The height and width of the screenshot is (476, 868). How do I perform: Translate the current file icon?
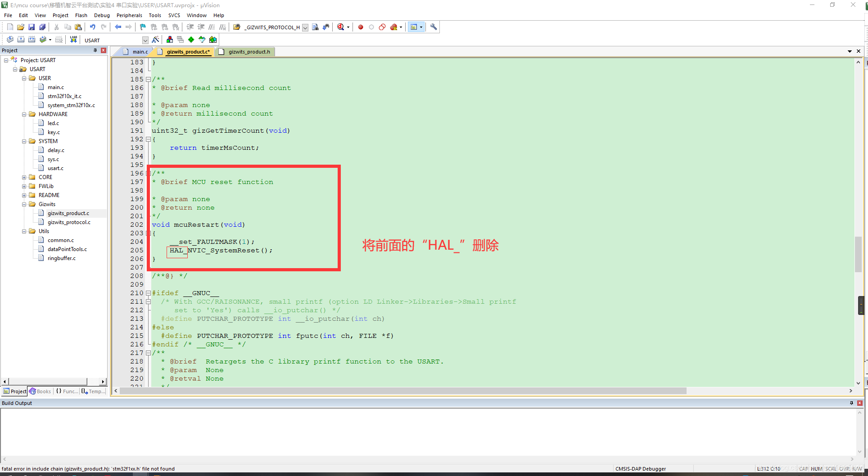pos(10,40)
